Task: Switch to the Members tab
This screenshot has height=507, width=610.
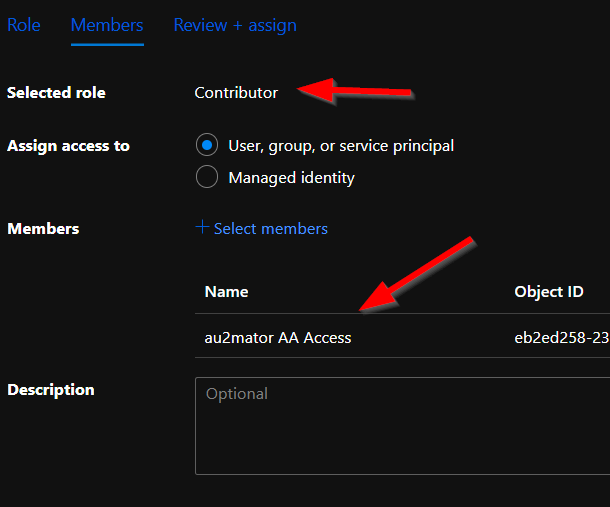Action: point(107,25)
